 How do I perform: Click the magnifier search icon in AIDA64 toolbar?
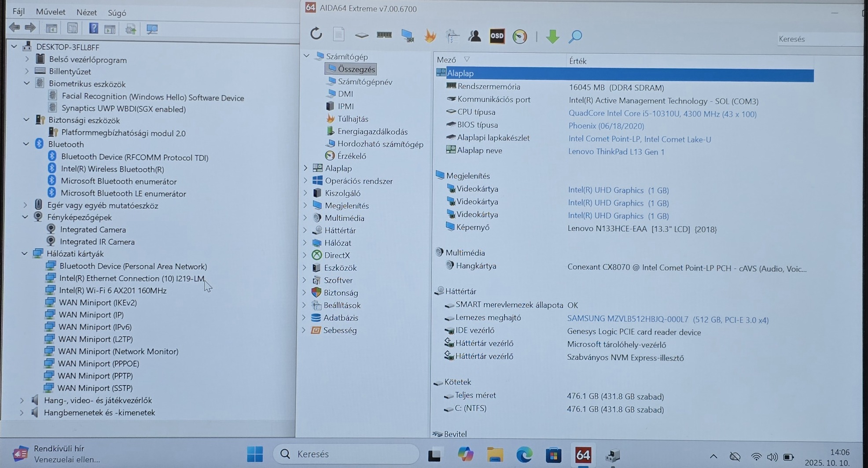(575, 37)
